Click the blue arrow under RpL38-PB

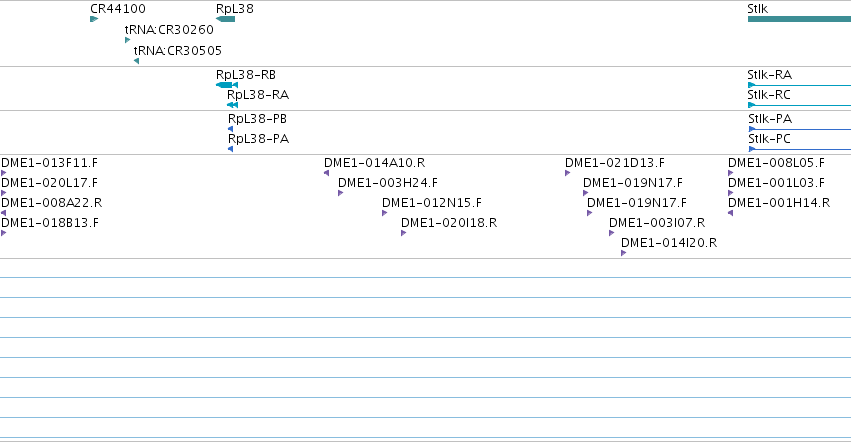click(x=231, y=129)
